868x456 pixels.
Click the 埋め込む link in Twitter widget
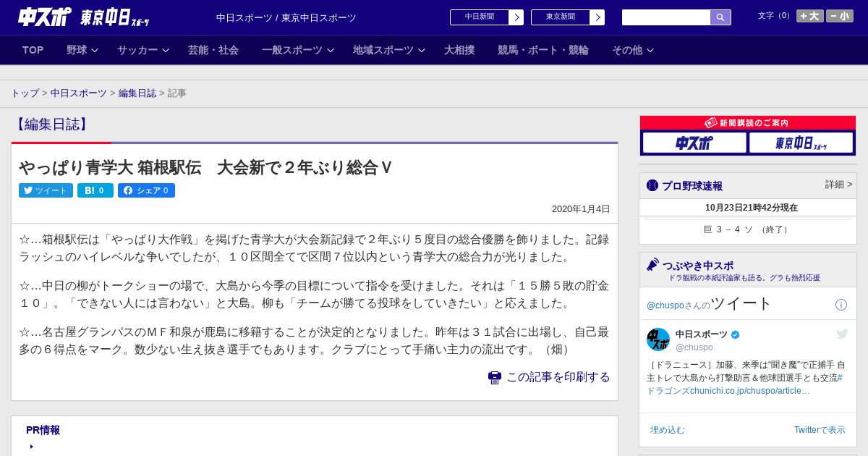[x=667, y=430]
